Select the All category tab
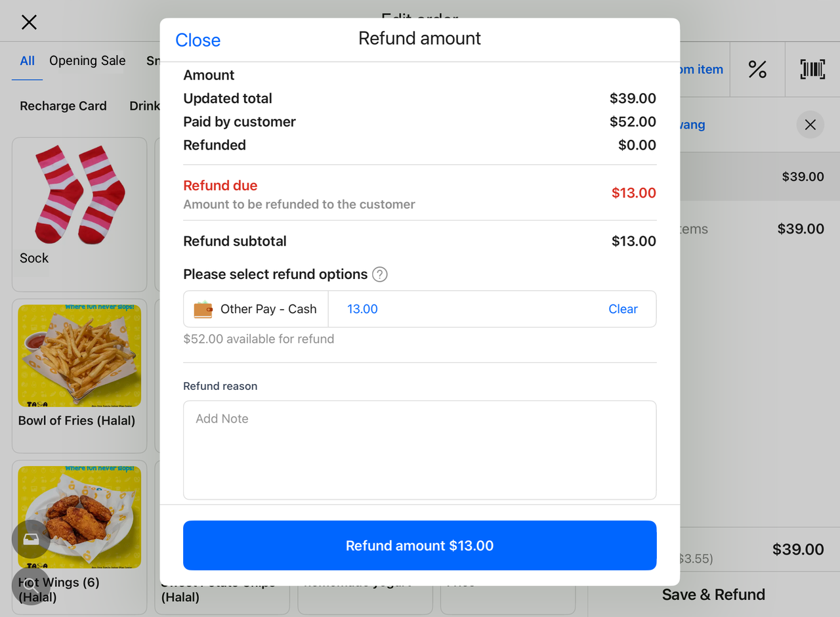The image size is (840, 617). point(27,61)
